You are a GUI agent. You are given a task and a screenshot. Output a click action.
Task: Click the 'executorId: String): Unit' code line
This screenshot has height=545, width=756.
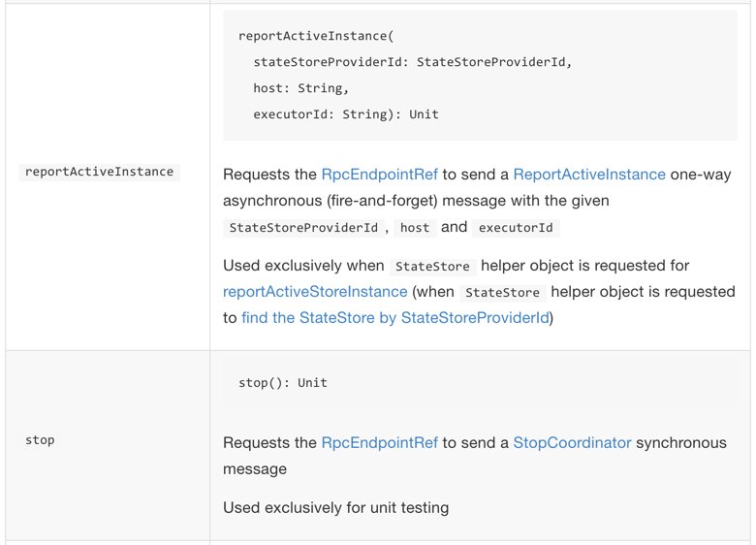[346, 114]
